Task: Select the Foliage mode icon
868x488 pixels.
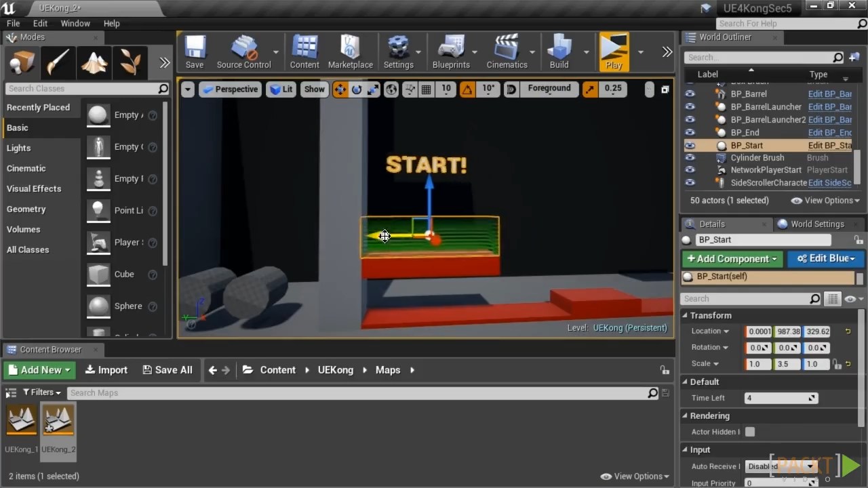Action: (130, 63)
